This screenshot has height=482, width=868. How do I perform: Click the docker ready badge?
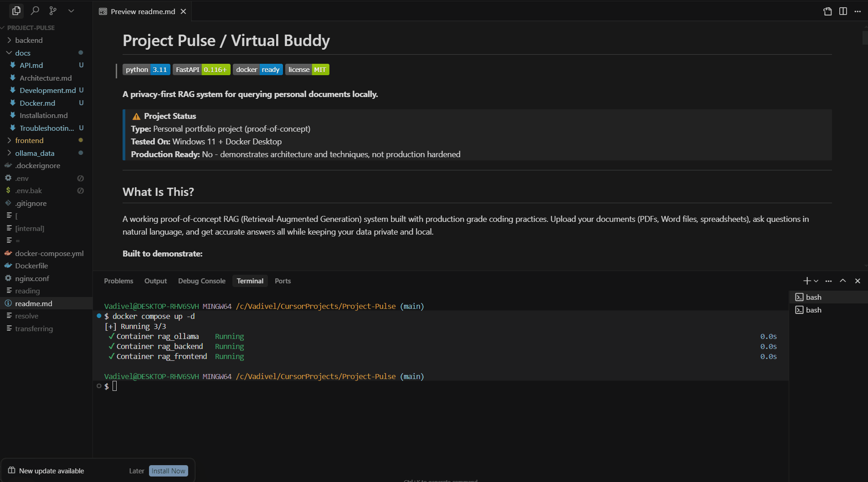click(x=258, y=69)
